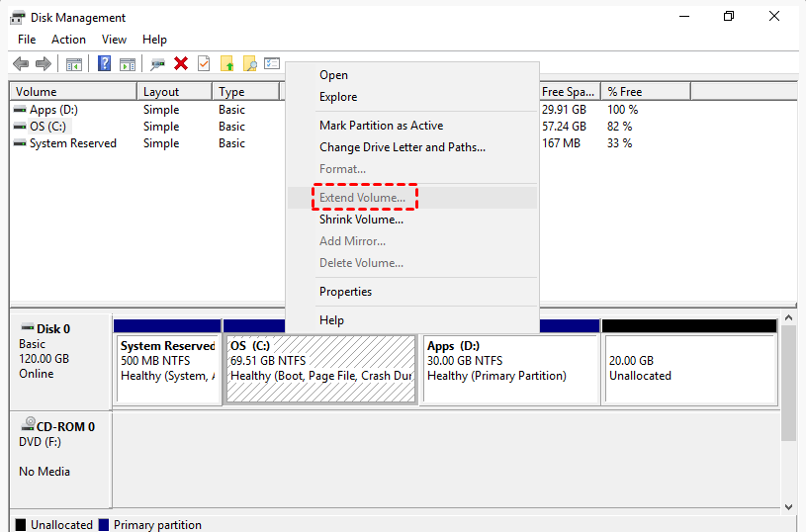Click the CD-ROM 0 disc icon
The width and height of the screenshot is (806, 532).
[x=28, y=424]
